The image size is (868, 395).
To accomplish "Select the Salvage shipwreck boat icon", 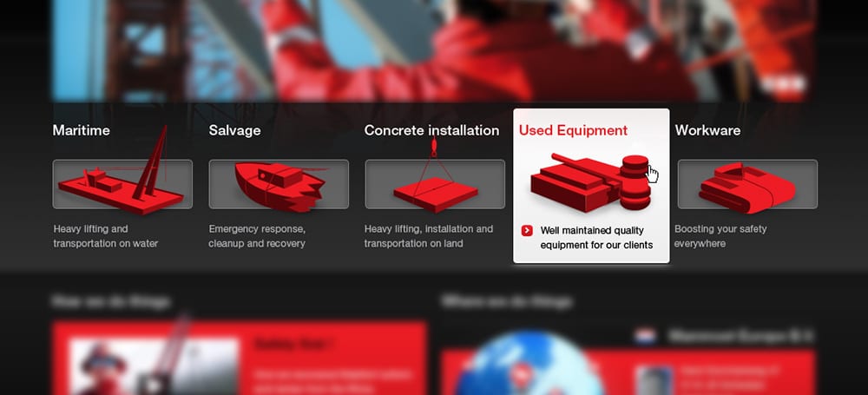I will [x=279, y=185].
